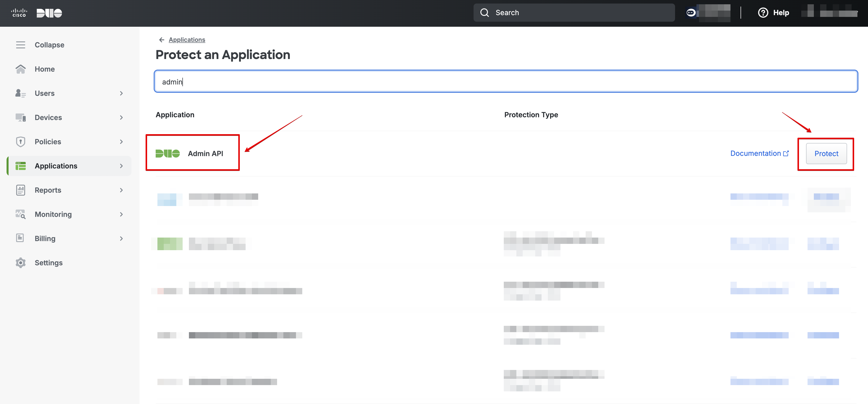The width and height of the screenshot is (868, 404).
Task: Expand the Billing submenu chevron
Action: (x=121, y=239)
